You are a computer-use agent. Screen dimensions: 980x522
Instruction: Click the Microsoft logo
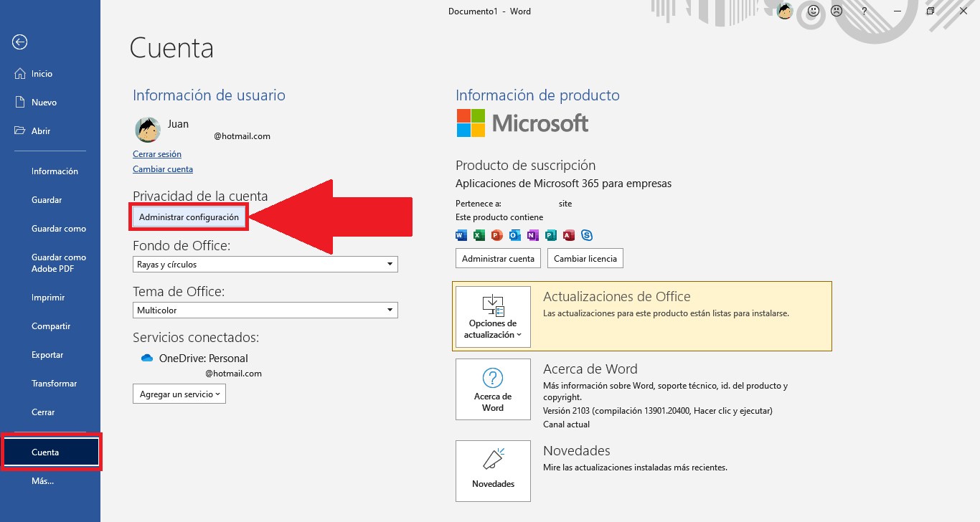coord(523,123)
